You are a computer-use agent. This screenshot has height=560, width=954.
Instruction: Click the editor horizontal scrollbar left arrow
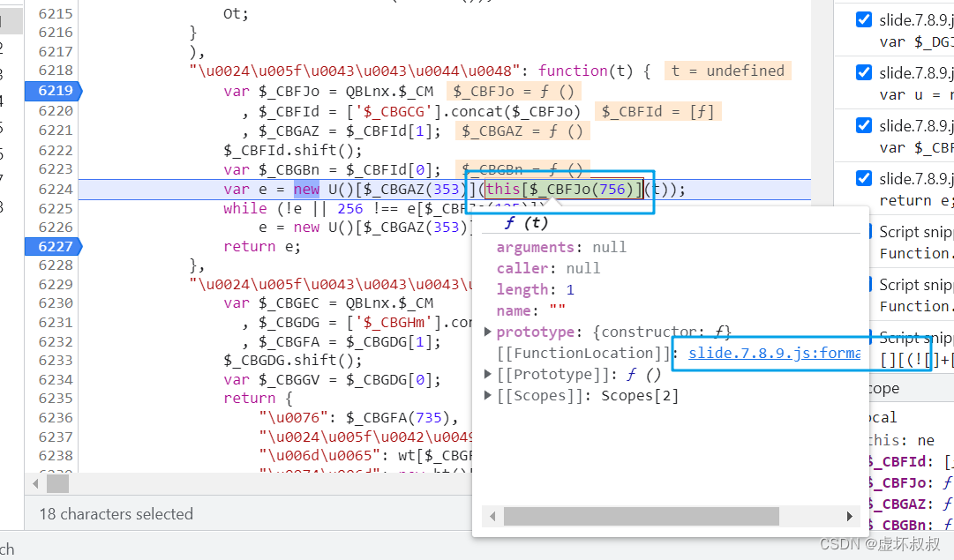pyautogui.click(x=35, y=484)
